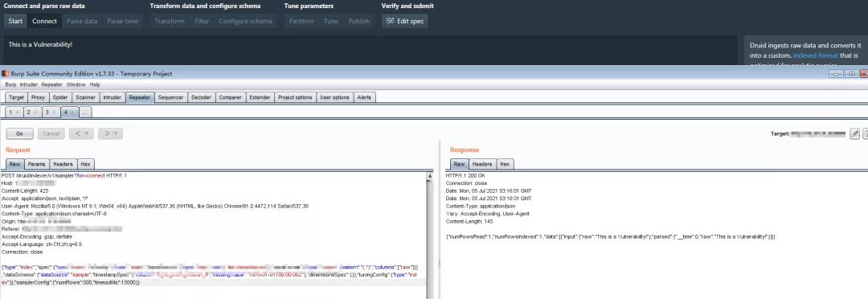This screenshot has width=868, height=299.
Task: Open the Help menu
Action: (x=95, y=84)
